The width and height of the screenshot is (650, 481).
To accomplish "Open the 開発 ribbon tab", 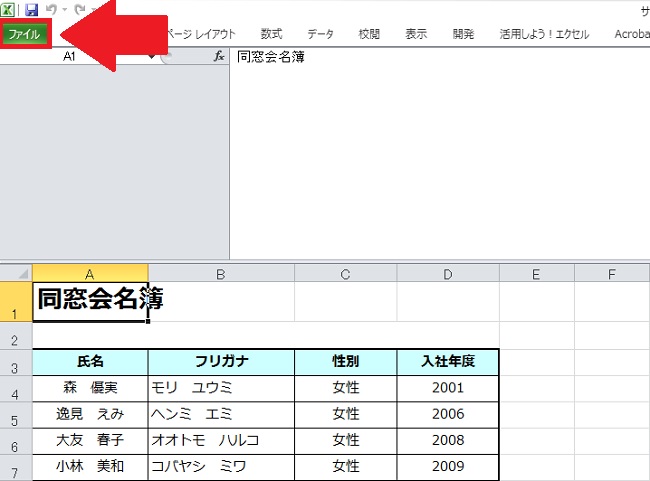I will [x=463, y=33].
